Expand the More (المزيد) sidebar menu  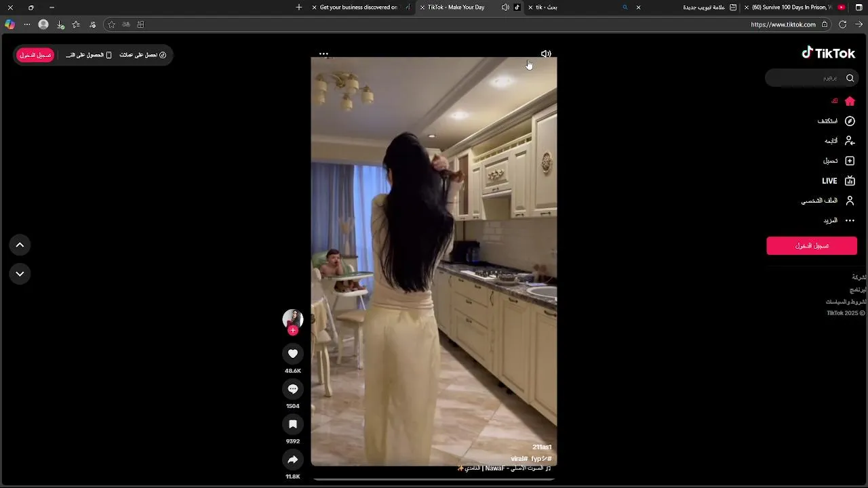tap(839, 220)
